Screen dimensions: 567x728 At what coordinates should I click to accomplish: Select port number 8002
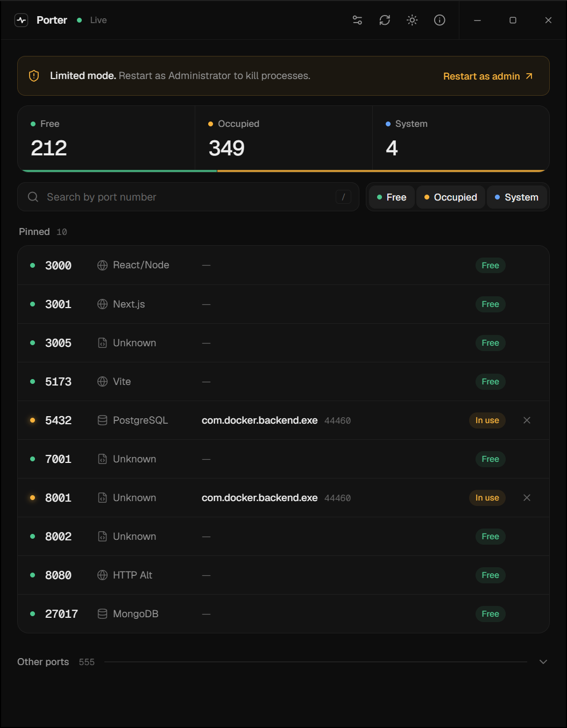point(58,536)
